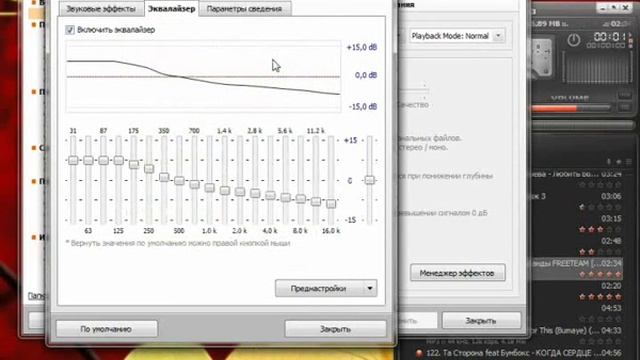Click the power button in the AIMP player
The image size is (640, 360).
573,40
